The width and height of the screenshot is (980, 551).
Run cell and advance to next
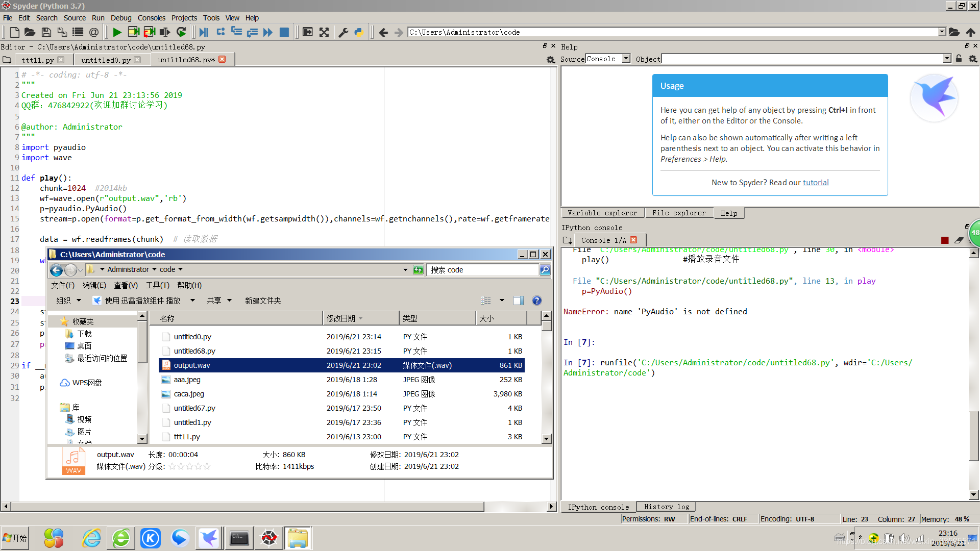click(149, 32)
